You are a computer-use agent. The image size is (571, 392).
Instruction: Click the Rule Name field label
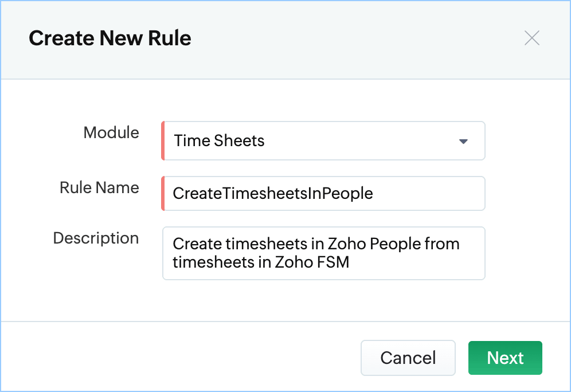pyautogui.click(x=99, y=188)
